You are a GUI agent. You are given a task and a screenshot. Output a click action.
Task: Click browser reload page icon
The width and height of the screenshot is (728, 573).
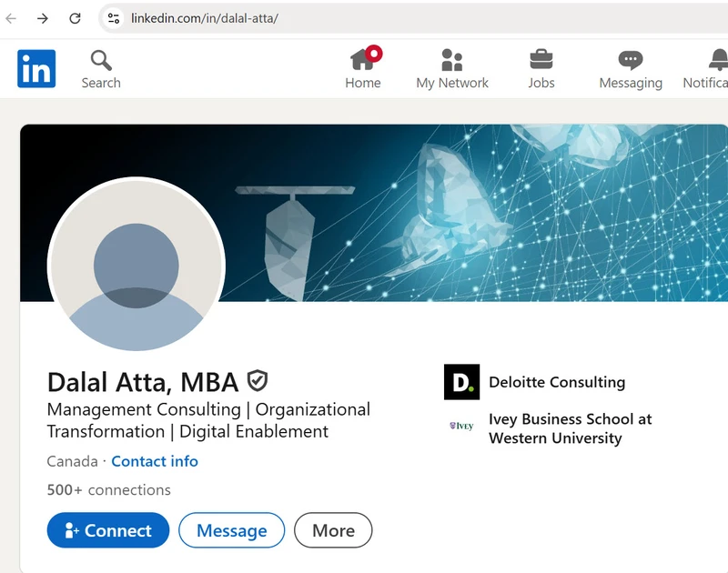tap(76, 18)
